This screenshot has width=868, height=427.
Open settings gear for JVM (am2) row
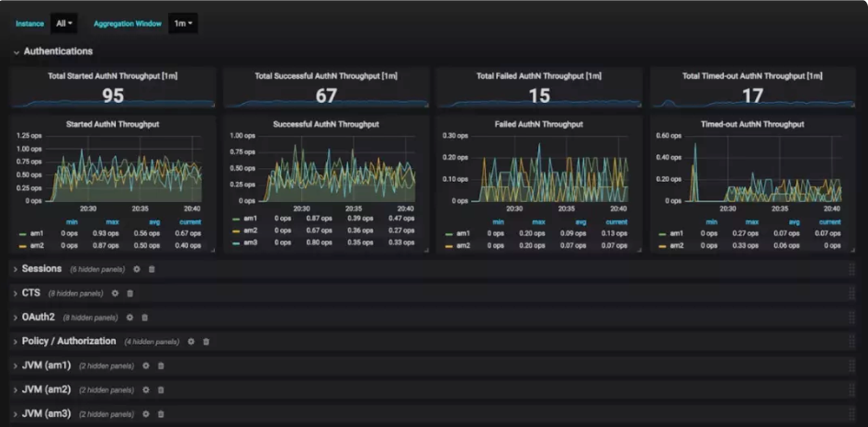(145, 389)
